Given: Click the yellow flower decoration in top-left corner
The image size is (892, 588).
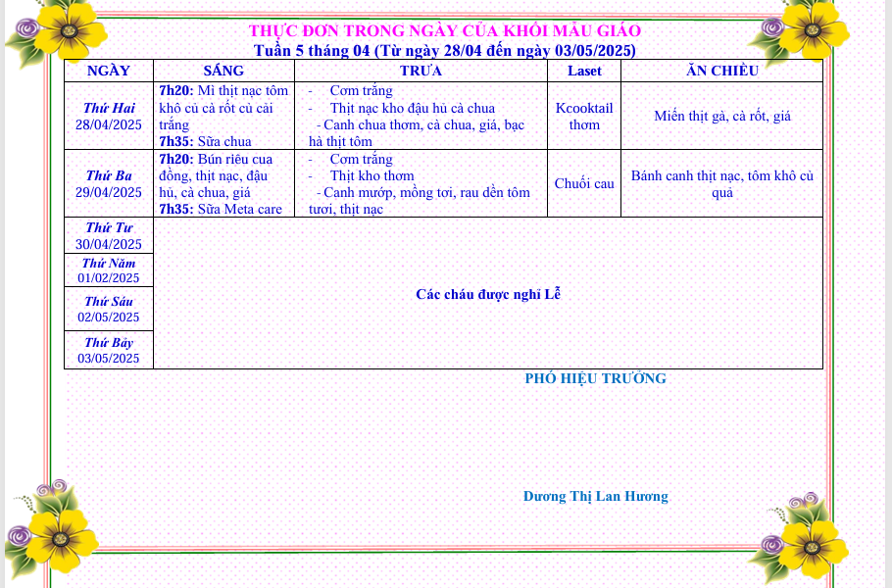Looking at the screenshot, I should point(61,27).
